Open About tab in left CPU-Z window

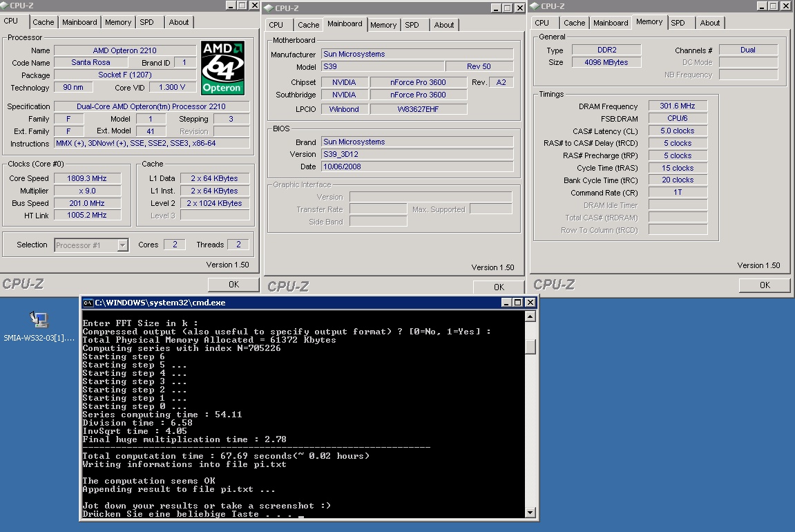[x=178, y=22]
